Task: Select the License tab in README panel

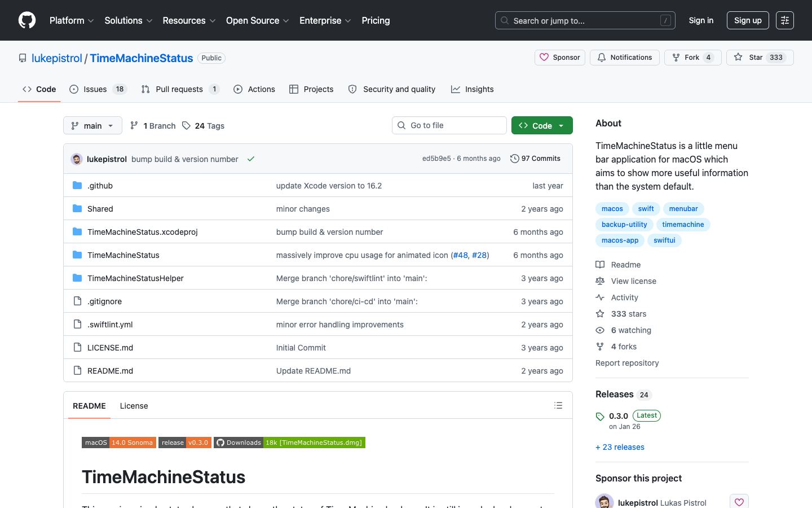Action: (134, 406)
